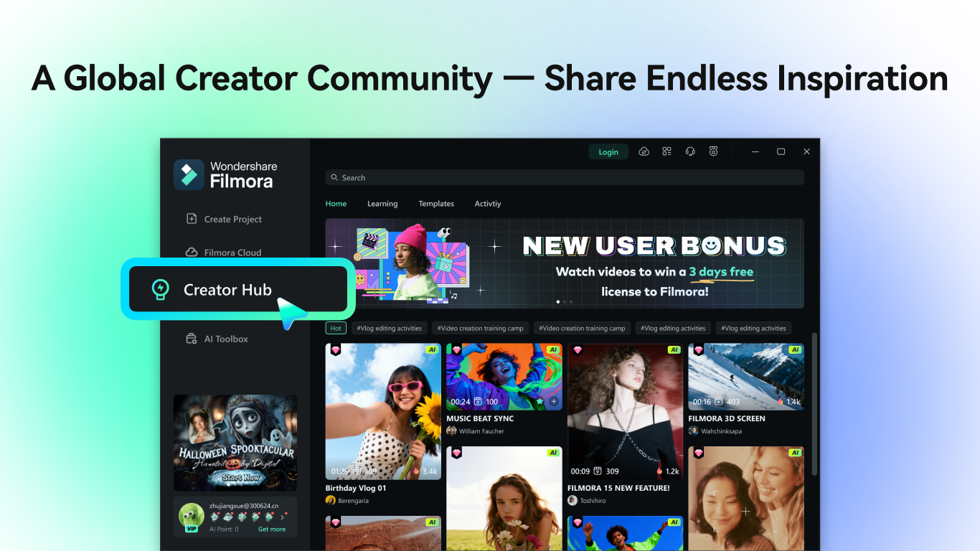980x551 pixels.
Task: Open the apps grid icon in title bar
Action: point(666,151)
